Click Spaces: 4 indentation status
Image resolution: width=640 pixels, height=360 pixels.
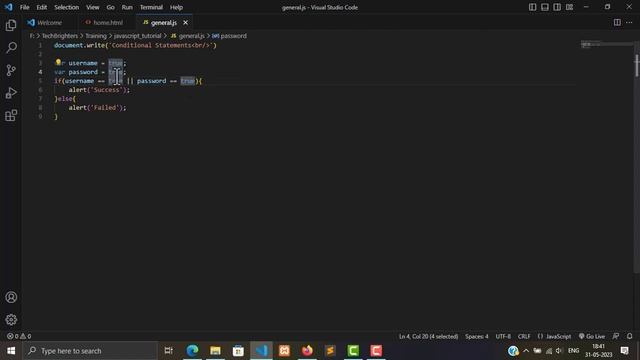coord(476,336)
